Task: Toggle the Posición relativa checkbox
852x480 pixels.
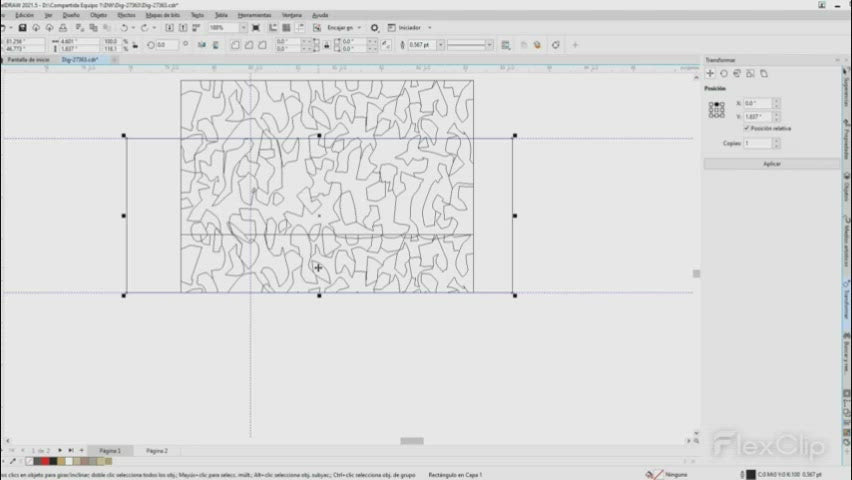Action: pyautogui.click(x=747, y=128)
